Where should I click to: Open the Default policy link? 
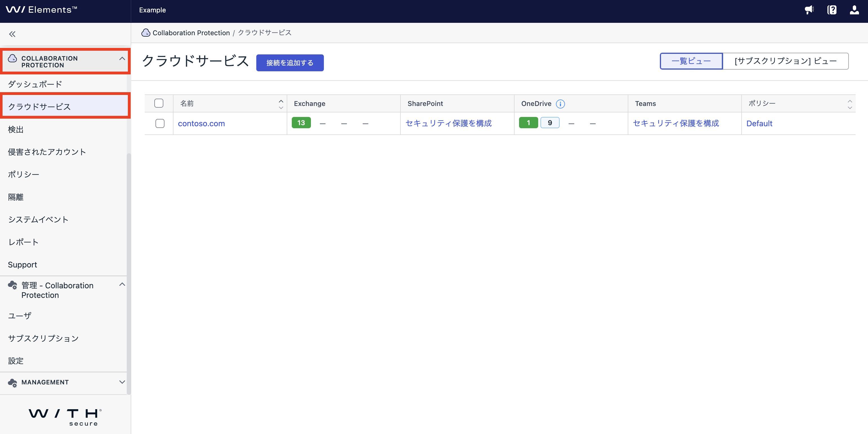759,123
